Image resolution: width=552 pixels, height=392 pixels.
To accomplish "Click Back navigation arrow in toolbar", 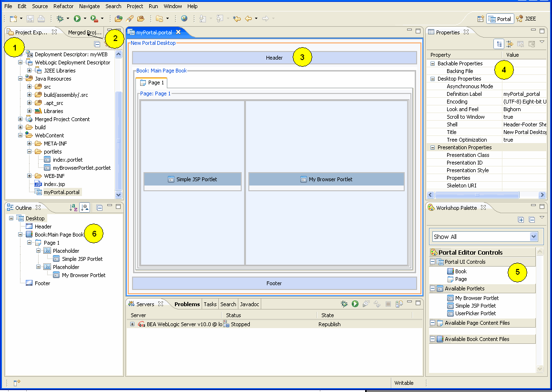I will (x=248, y=19).
